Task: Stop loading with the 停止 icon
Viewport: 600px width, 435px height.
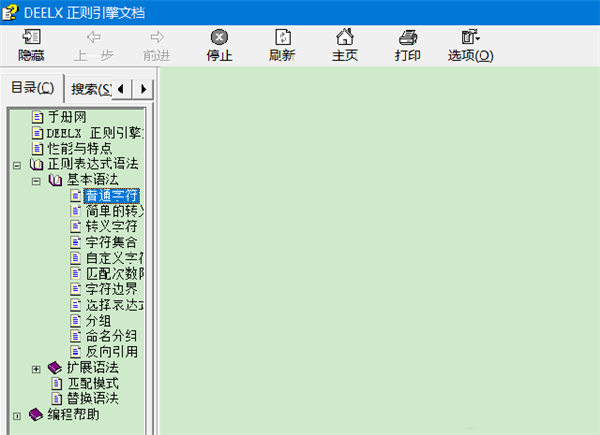Action: pos(219,37)
